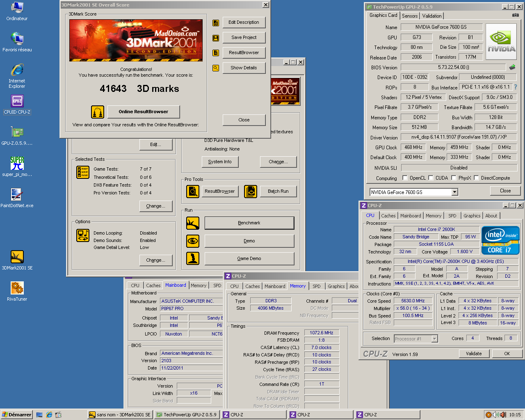The height and width of the screenshot is (420, 525).
Task: Click Close button in GPU-Z window
Action: click(505, 191)
